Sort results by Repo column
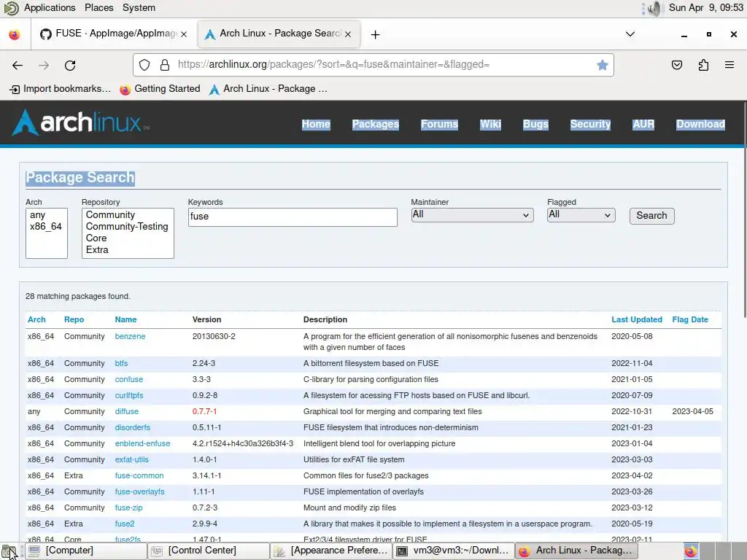This screenshot has height=560, width=747. click(x=74, y=319)
